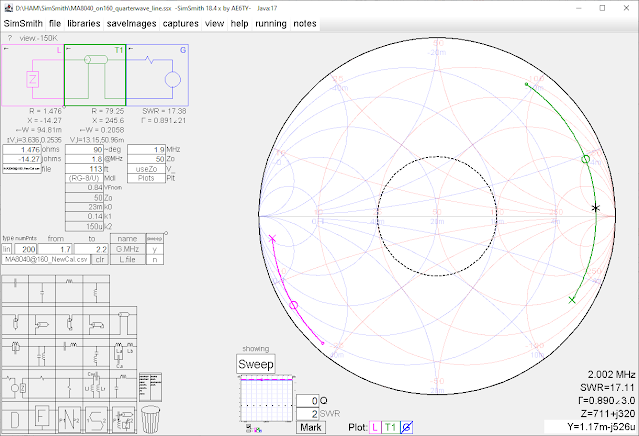Open the text notes block icon

click(150, 387)
